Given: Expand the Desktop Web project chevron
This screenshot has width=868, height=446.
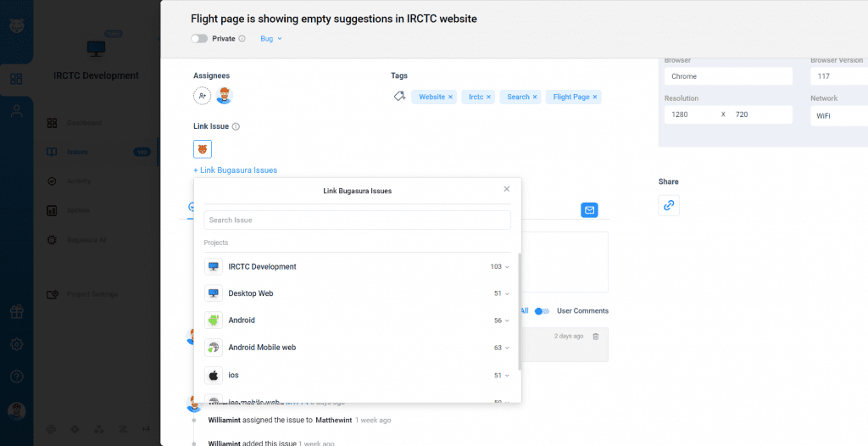Looking at the screenshot, I should point(507,293).
